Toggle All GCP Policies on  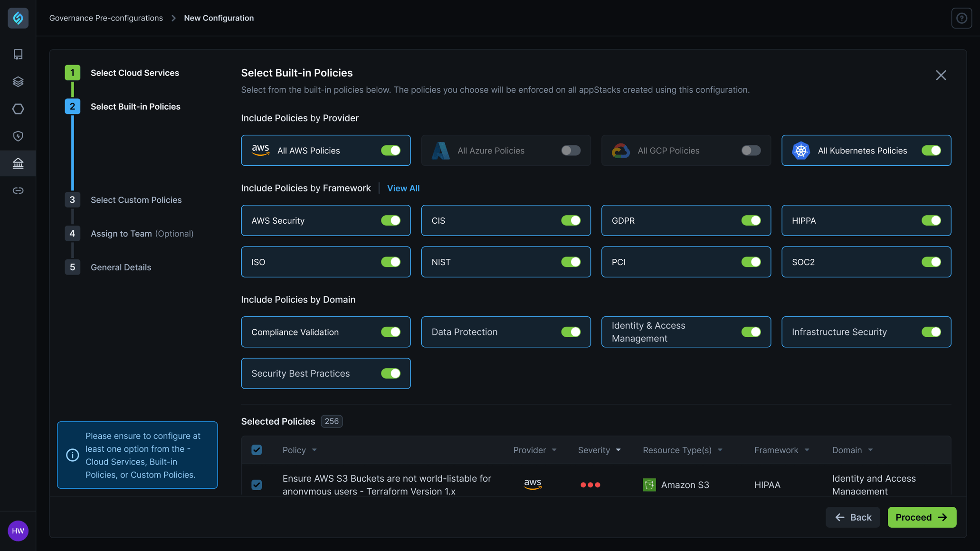751,150
